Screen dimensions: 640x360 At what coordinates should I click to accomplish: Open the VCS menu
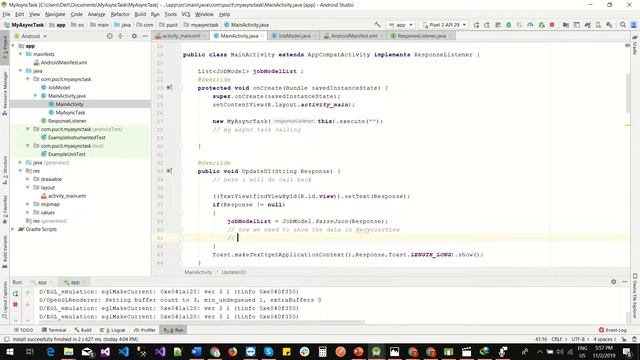coord(186,14)
